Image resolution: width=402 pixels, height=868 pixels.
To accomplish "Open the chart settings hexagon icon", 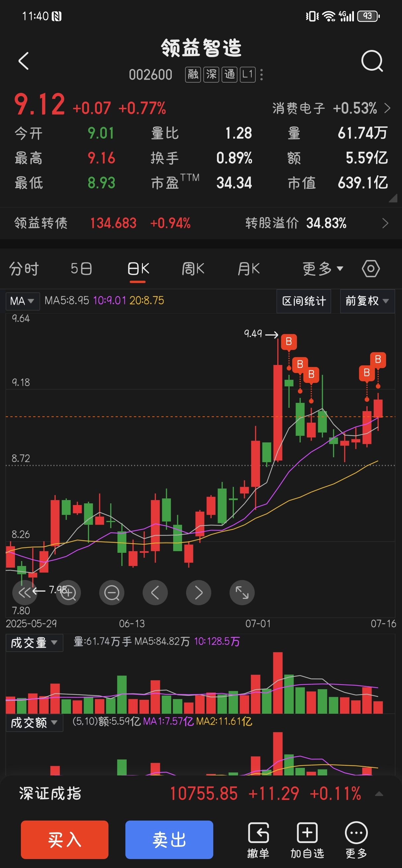I will (x=371, y=268).
